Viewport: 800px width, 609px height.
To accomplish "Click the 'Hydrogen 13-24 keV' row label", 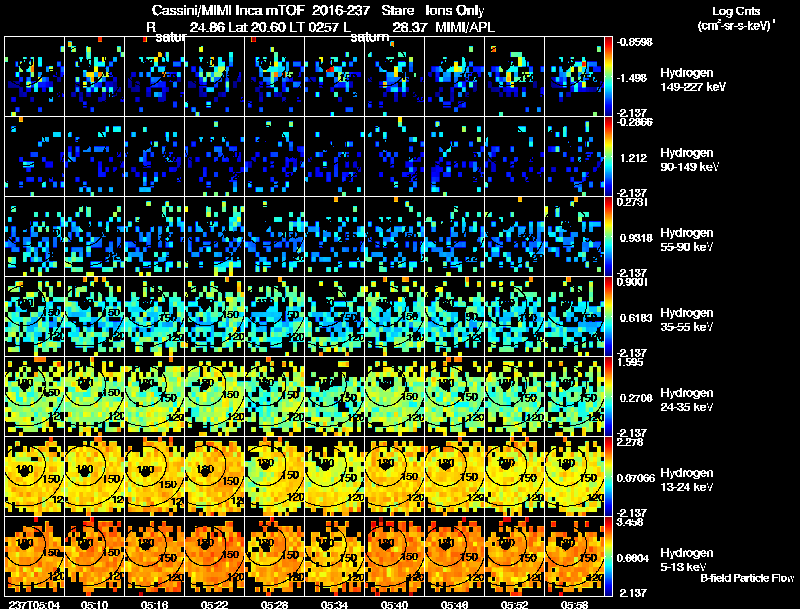I will pos(687,480).
